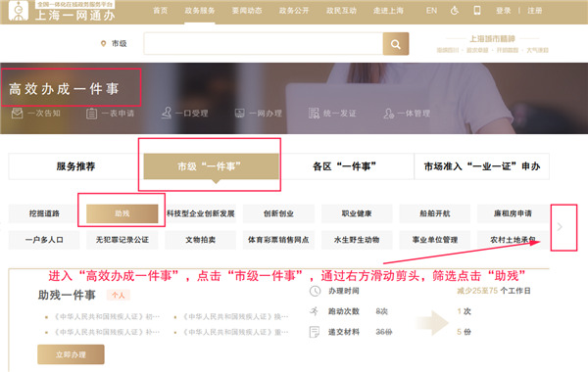Click the 一表申请 clipboard icon
This screenshot has width=588, height=372.
coord(91,114)
